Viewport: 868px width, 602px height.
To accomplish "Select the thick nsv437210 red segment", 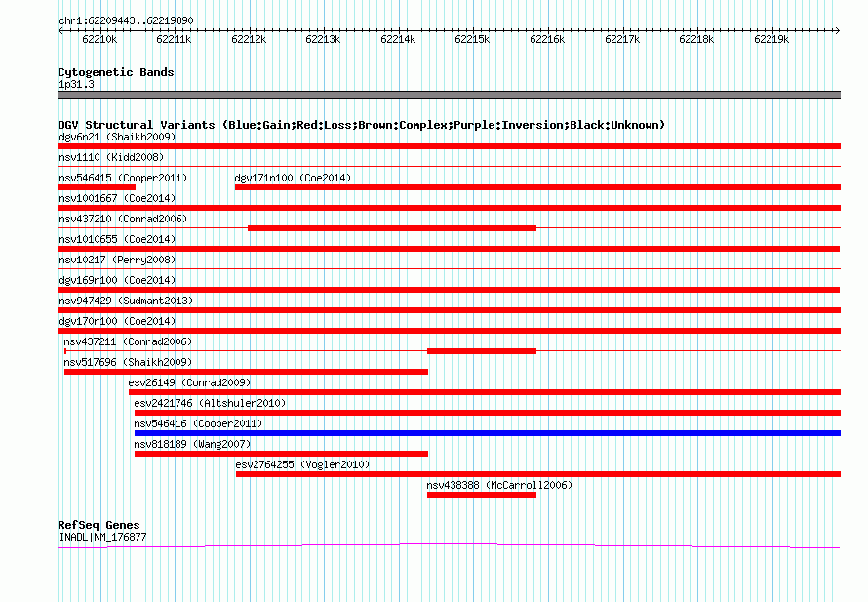I will [392, 228].
